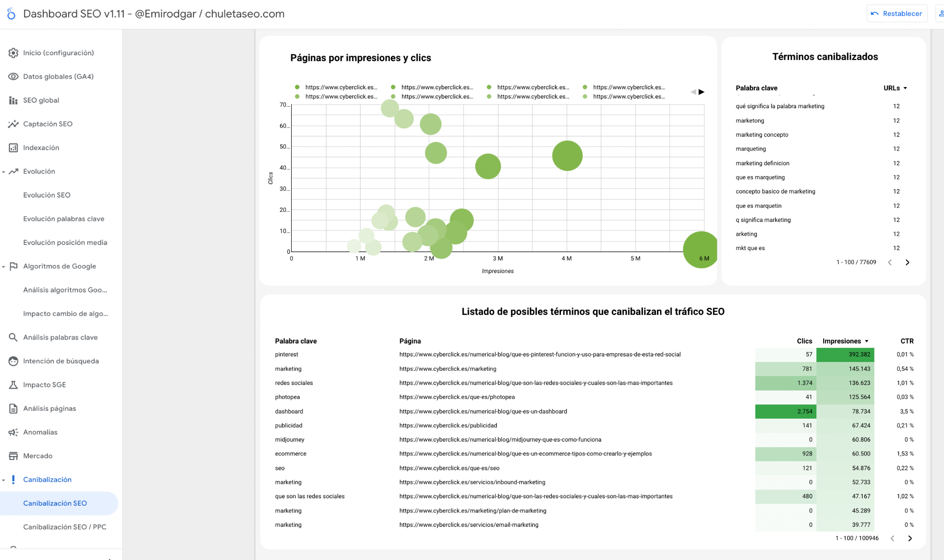Open Análisis algoritmos Google page
Image resolution: width=944 pixels, height=560 pixels.
pos(65,290)
